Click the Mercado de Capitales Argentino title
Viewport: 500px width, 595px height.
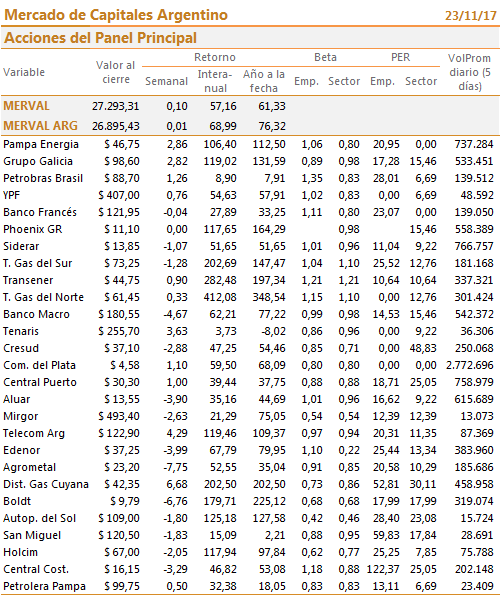point(116,15)
